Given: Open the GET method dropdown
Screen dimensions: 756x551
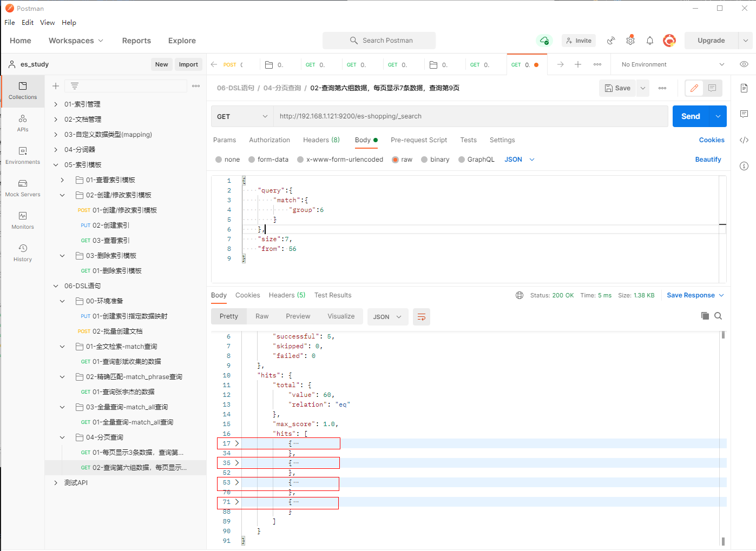Looking at the screenshot, I should pos(242,116).
